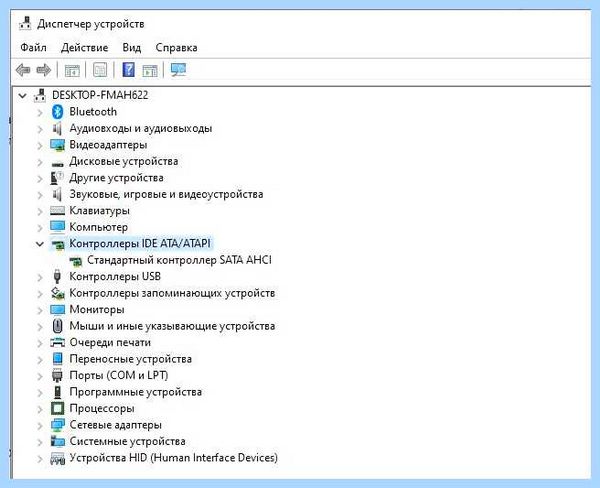Select the DESKTOP-FMAH622 computer name
600x488 pixels.
pos(100,95)
